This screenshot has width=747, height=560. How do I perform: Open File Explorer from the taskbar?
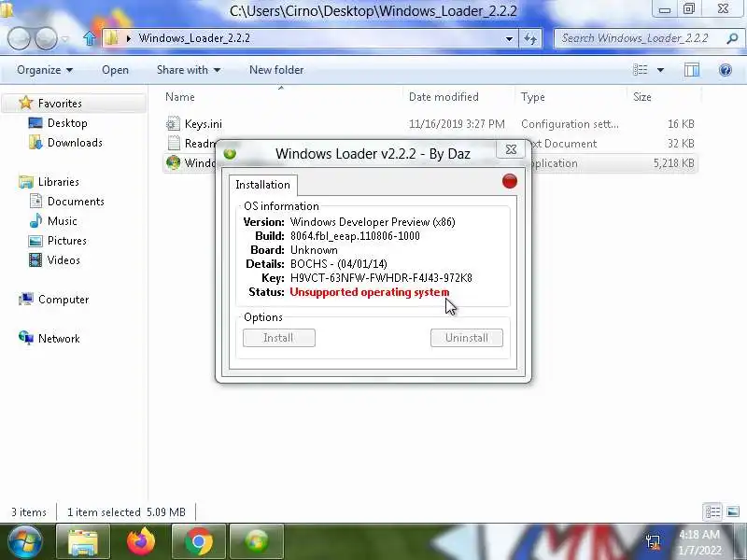[x=83, y=541]
